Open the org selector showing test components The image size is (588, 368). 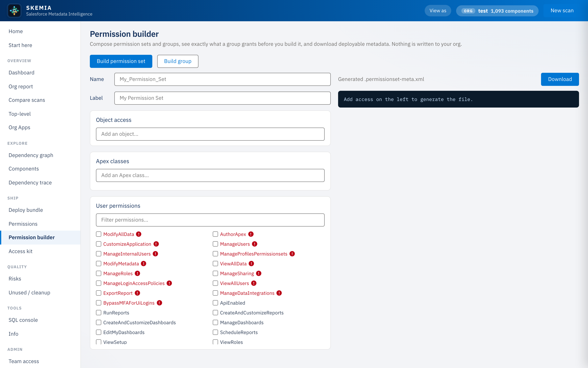(x=497, y=11)
